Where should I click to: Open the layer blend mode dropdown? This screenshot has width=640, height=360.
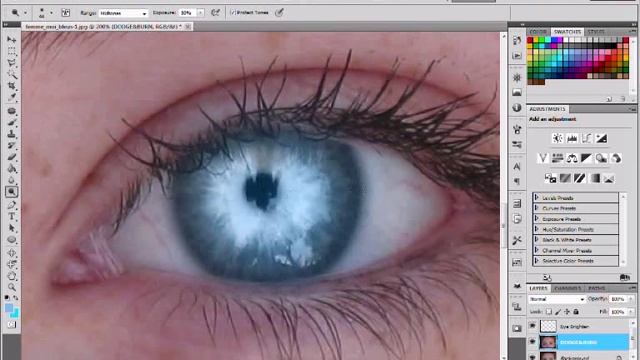(557, 299)
